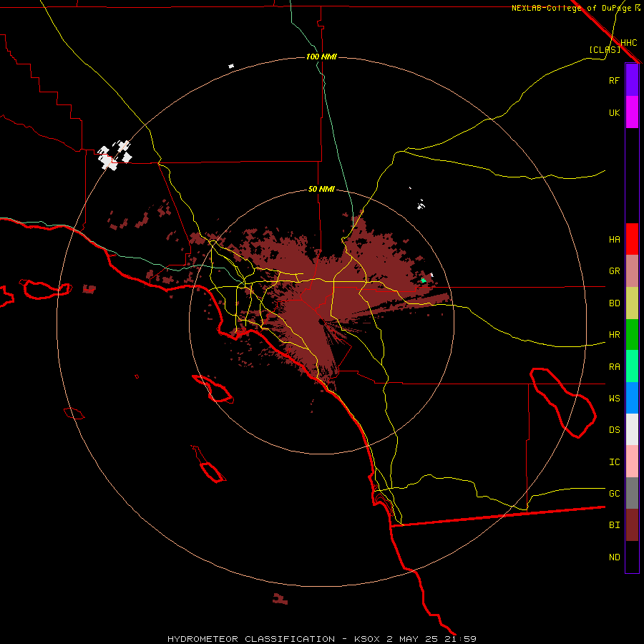Click the BI legend label
Screen dimensions: 644x644
[x=614, y=525]
